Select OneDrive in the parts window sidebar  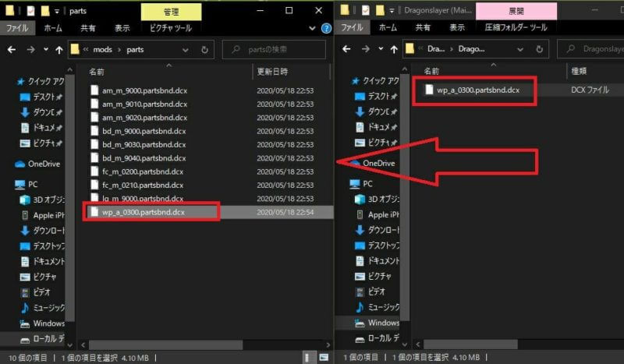coord(37,164)
